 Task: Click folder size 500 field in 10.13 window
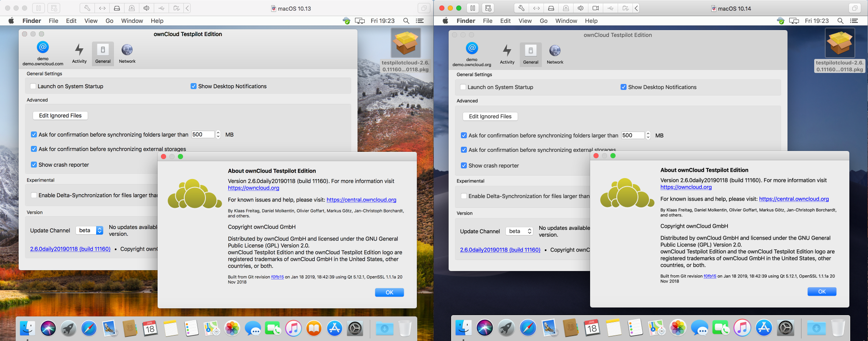point(203,134)
